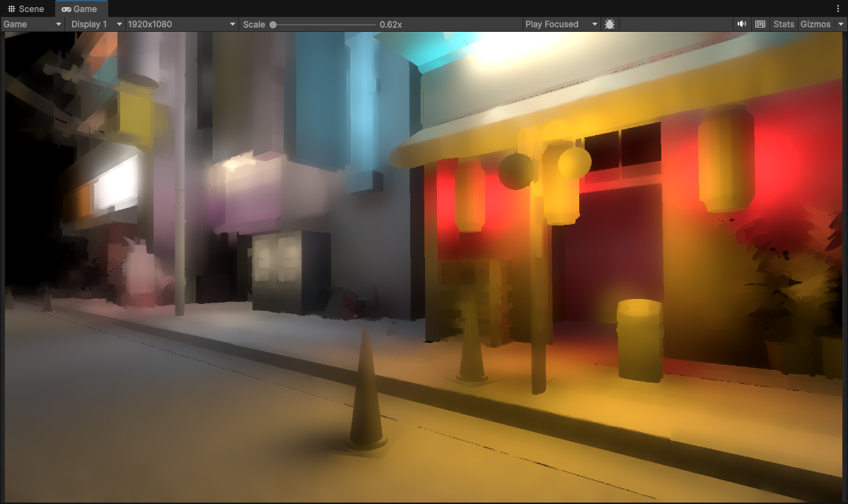Toggle the keyboard shortcuts icon
Screen dimensions: 848x504
tap(760, 24)
